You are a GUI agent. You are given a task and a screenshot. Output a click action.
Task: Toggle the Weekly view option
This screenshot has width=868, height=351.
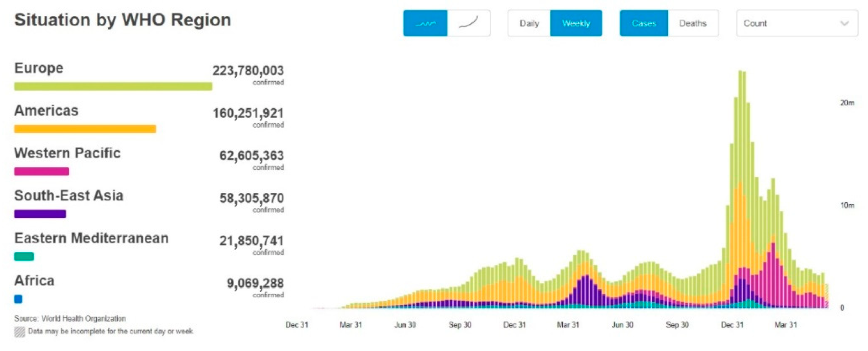576,23
